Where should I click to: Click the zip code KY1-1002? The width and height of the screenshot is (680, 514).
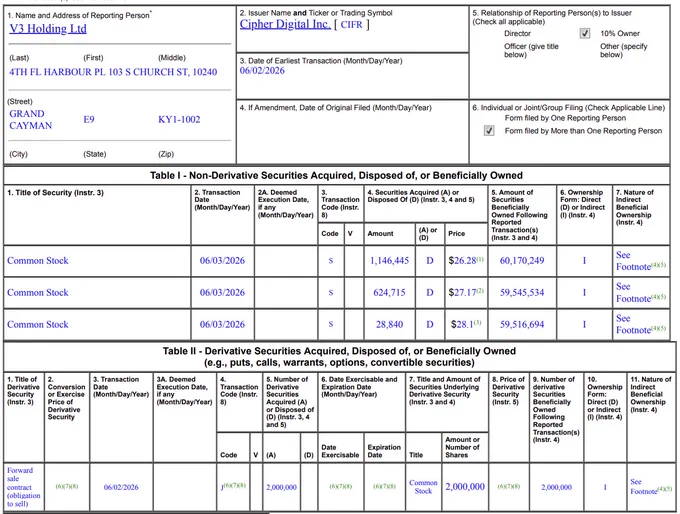[179, 120]
